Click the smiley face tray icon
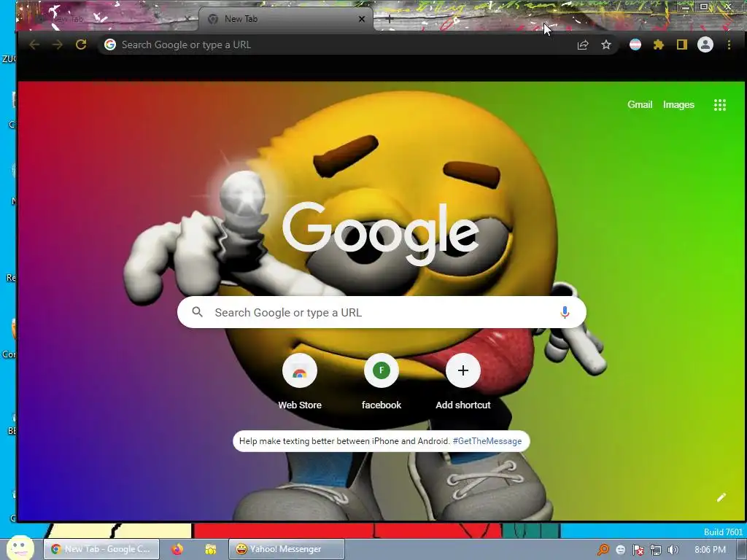 (620, 550)
